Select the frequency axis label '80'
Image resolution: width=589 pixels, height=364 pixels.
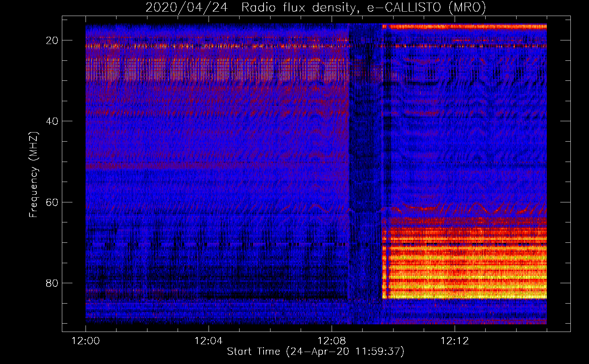tap(52, 283)
